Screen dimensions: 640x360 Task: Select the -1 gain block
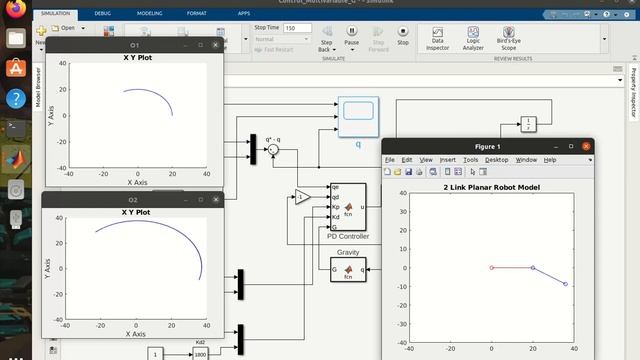click(x=302, y=197)
